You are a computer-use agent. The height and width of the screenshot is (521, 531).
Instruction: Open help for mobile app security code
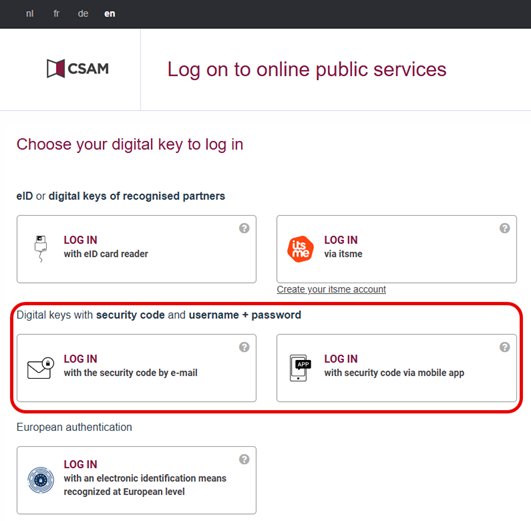tap(505, 347)
